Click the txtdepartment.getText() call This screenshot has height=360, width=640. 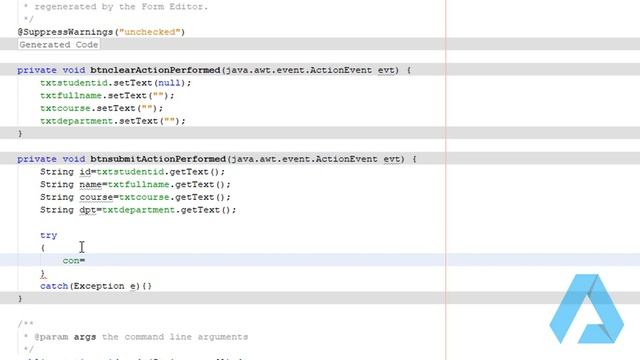pos(169,210)
